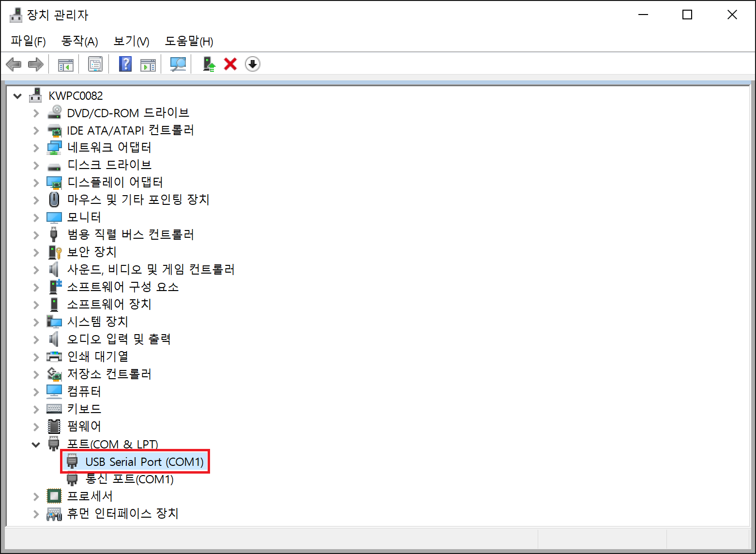Click the DVD/CD-ROM drive icon

click(x=54, y=112)
